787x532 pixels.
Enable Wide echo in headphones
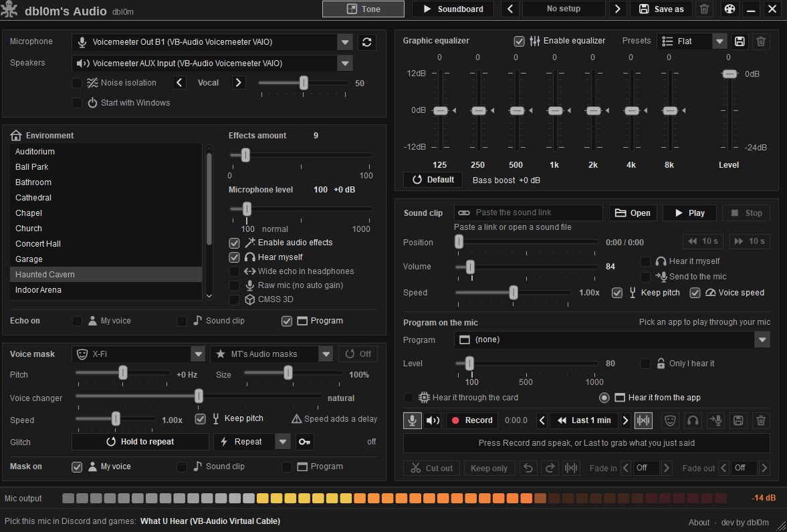235,271
